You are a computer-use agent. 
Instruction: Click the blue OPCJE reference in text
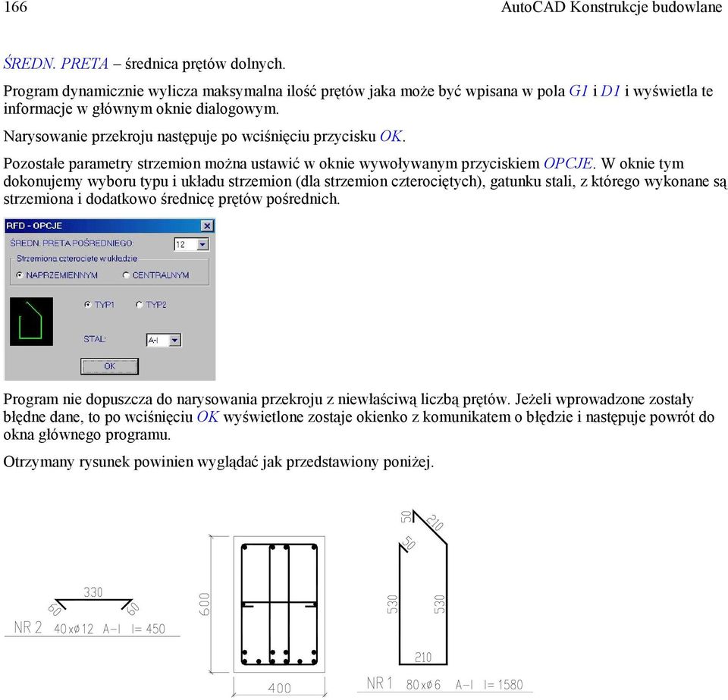(x=568, y=163)
